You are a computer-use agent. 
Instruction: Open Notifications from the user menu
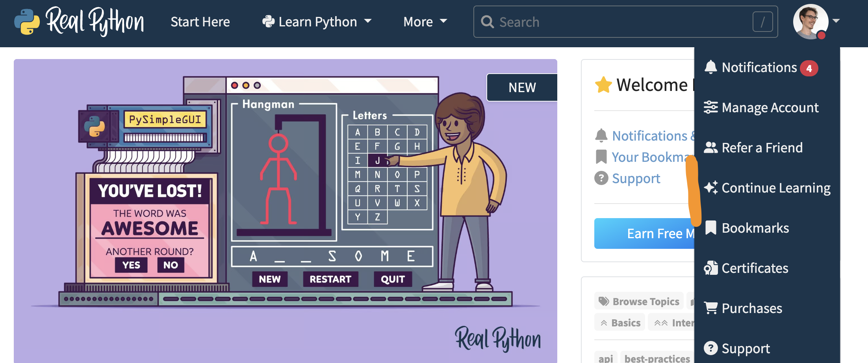pos(759,68)
